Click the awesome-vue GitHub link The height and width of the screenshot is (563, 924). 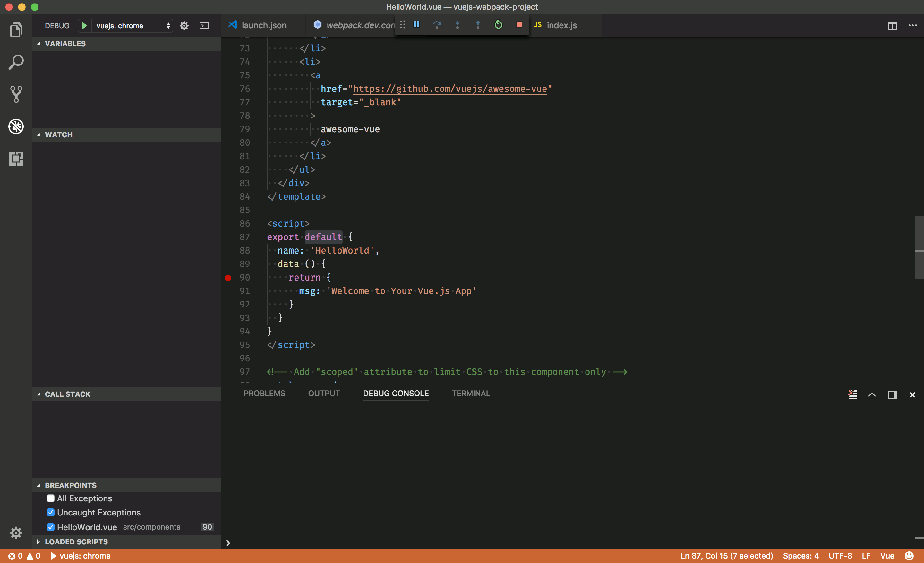tap(450, 89)
